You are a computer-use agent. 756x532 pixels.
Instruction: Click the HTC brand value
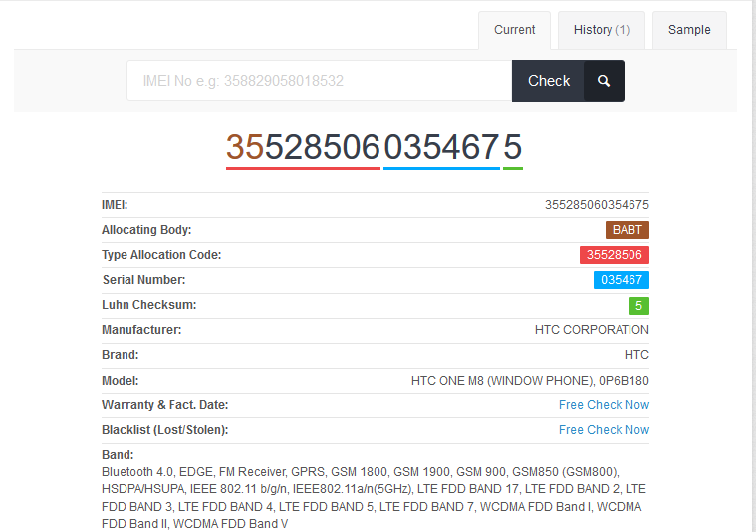(636, 355)
